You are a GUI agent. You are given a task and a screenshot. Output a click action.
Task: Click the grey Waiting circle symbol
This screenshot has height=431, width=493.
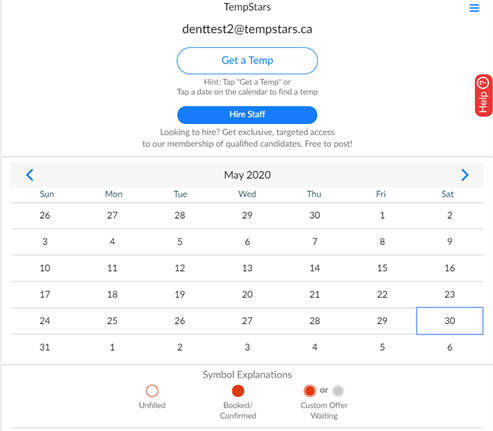point(338,391)
